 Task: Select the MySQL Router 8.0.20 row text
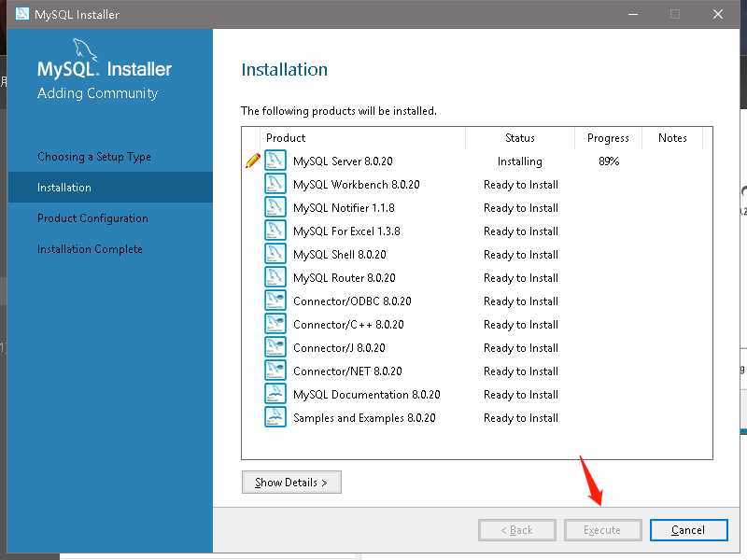(x=345, y=278)
